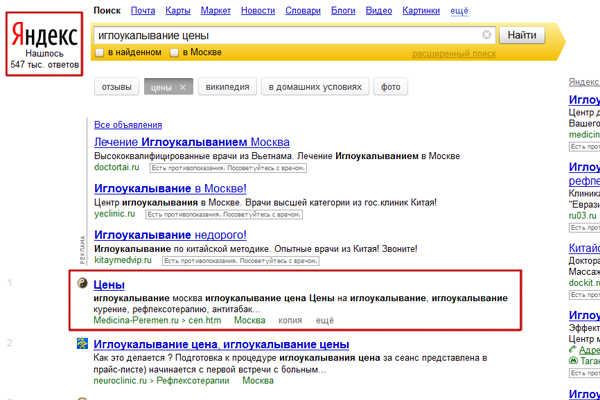Screen dimensions: 600x400
Task: Open the Карты service link
Action: tap(178, 11)
